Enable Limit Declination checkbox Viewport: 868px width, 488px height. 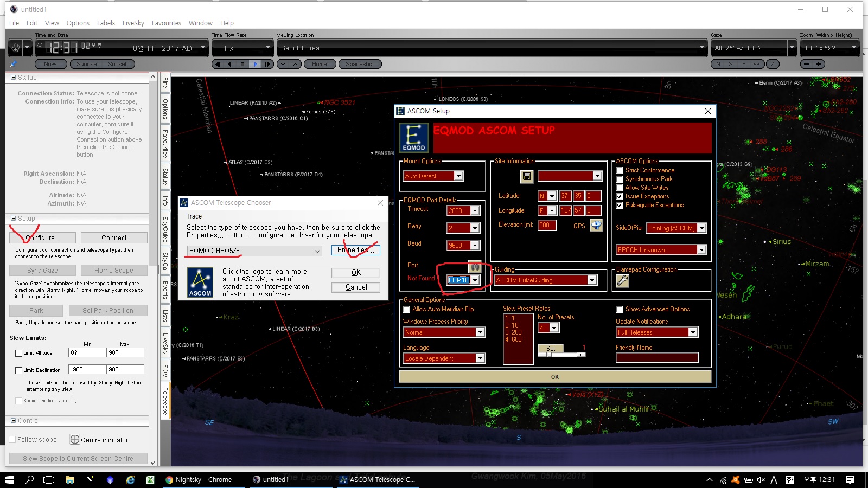click(19, 370)
